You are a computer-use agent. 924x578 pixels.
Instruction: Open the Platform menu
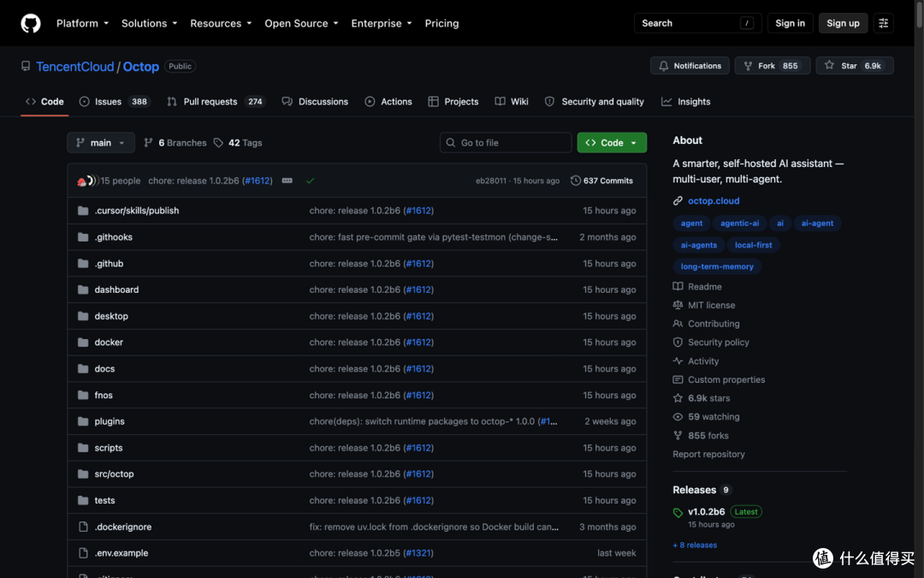click(82, 23)
